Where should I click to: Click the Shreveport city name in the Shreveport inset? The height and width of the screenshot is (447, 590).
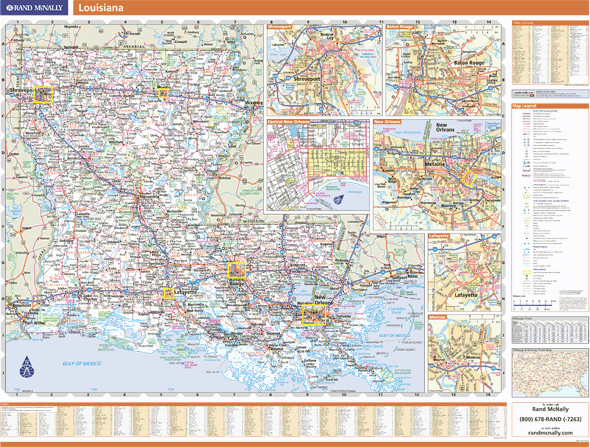[x=307, y=79]
